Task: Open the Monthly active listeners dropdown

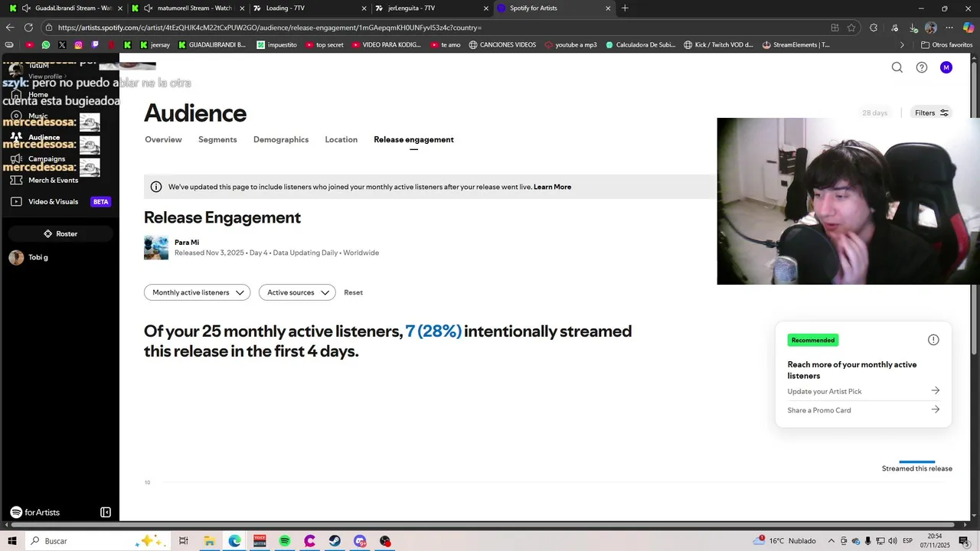Action: pyautogui.click(x=197, y=292)
